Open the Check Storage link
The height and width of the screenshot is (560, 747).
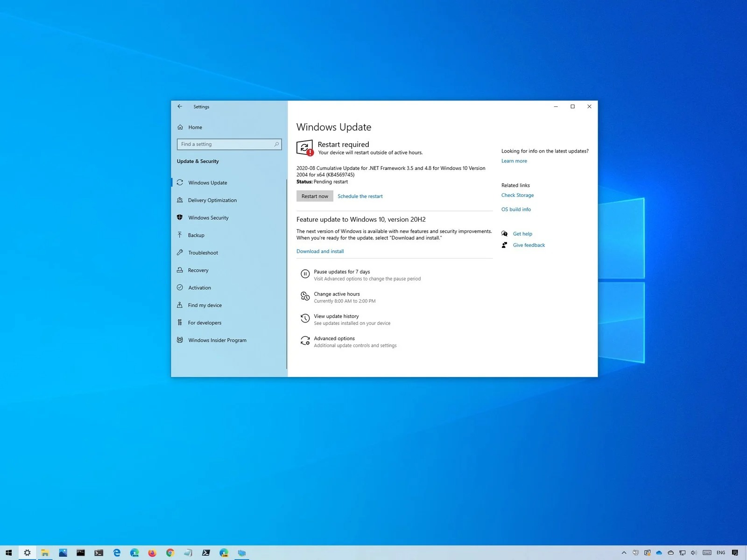pyautogui.click(x=517, y=195)
